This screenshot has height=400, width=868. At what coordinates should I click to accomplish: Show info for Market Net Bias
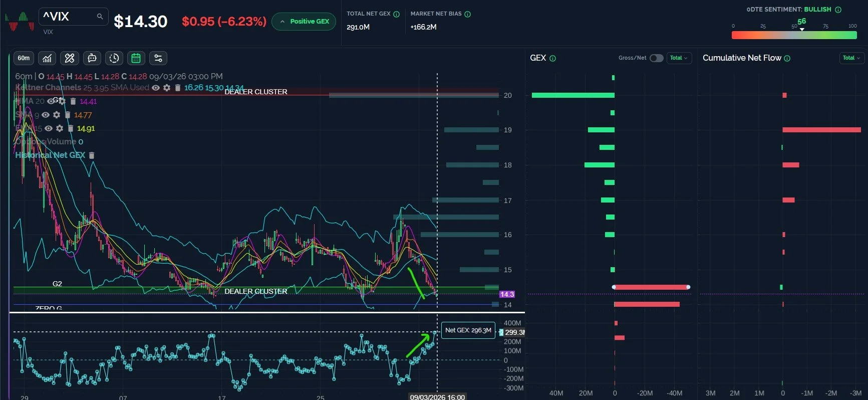pos(467,14)
